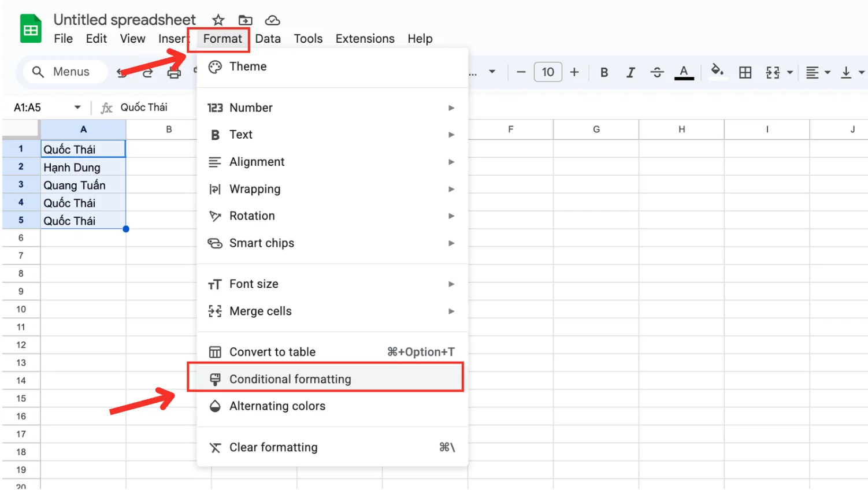Open the Help menu
Screen dimensions: 868x490
pos(420,39)
